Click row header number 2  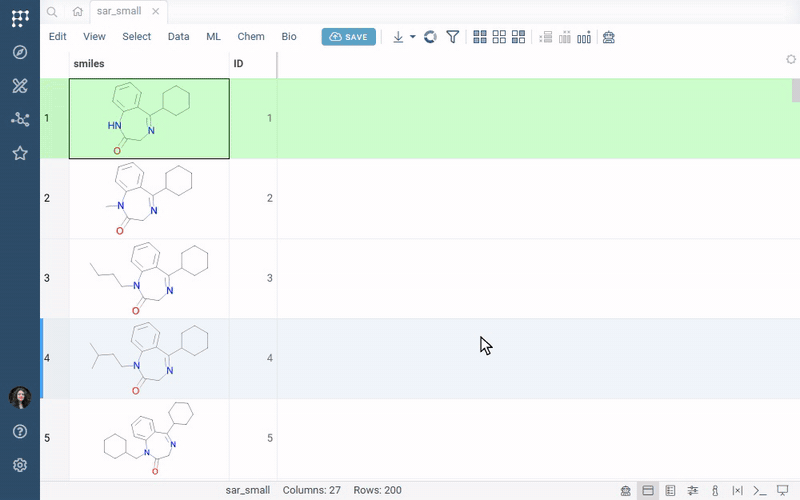(55, 198)
